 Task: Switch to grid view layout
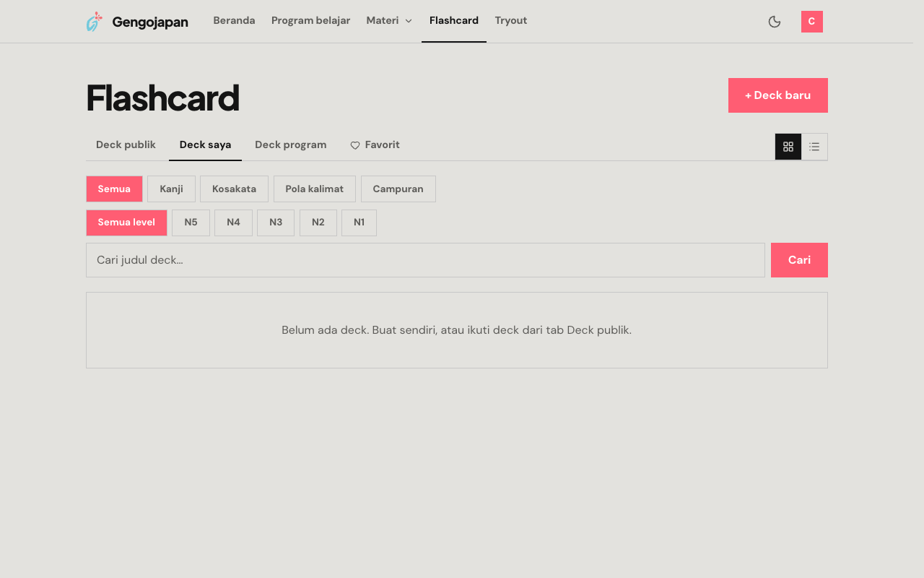click(x=788, y=147)
